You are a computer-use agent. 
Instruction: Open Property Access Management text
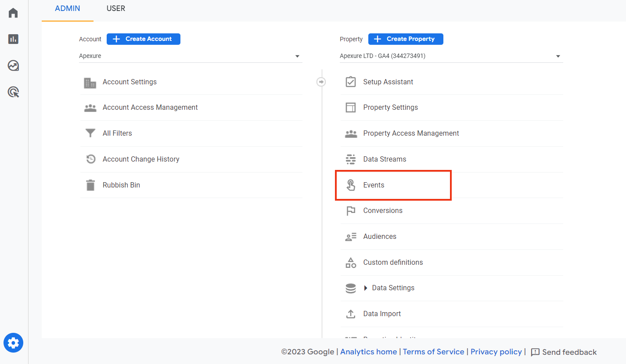[411, 133]
